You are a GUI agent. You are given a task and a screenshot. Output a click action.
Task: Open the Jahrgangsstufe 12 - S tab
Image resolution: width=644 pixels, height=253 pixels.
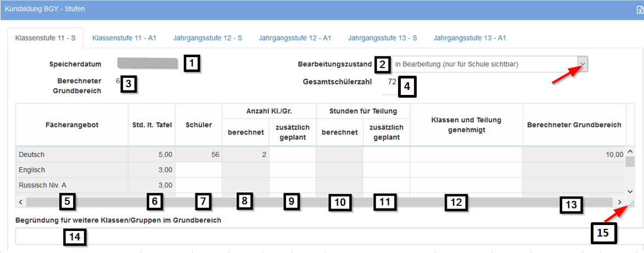click(x=208, y=38)
